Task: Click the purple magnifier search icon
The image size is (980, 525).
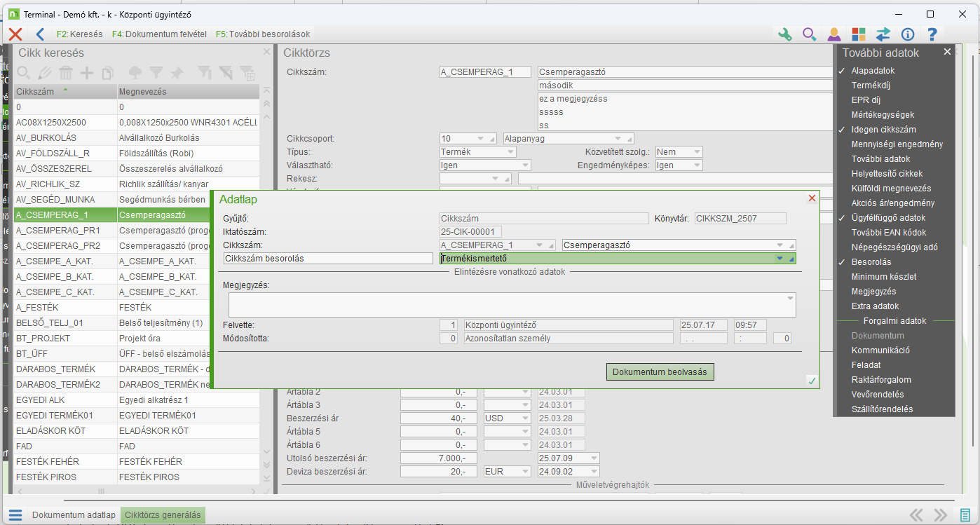Action: click(x=809, y=34)
